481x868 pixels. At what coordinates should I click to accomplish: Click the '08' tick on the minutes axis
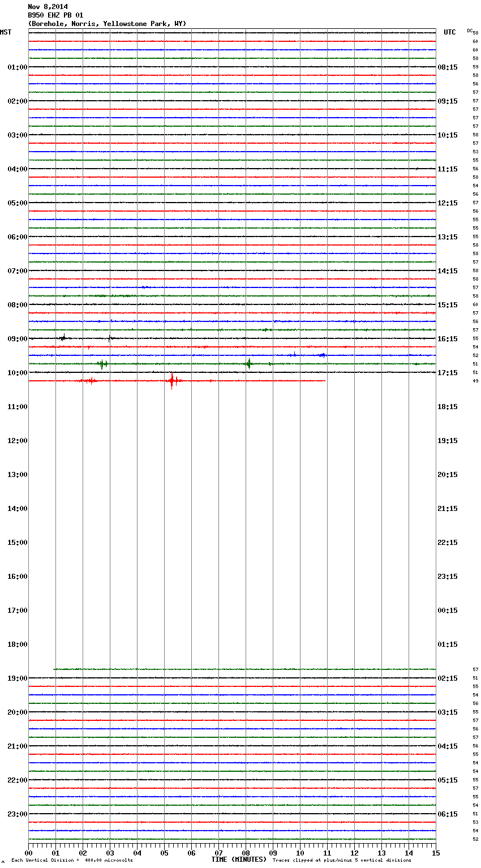click(x=246, y=853)
